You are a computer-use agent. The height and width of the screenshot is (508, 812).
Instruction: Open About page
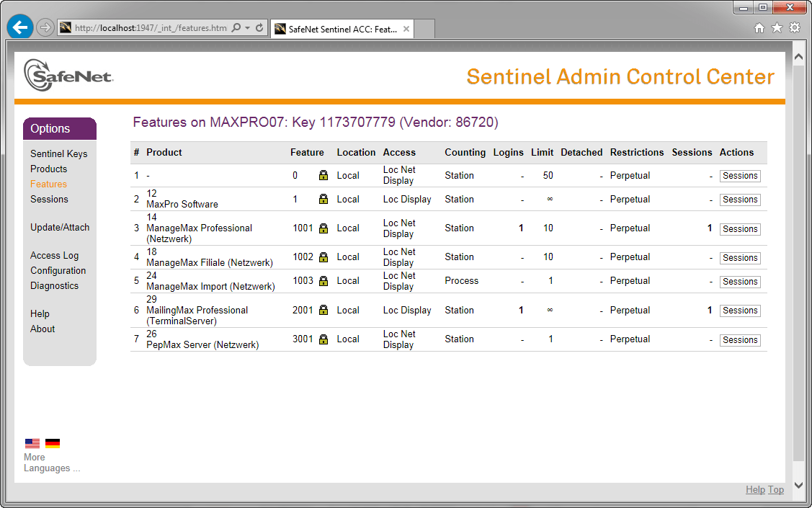pos(43,329)
